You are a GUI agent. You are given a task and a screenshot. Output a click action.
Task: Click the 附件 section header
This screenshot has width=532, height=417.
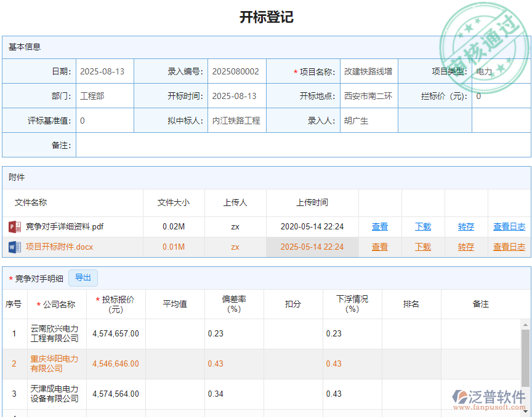point(17,178)
